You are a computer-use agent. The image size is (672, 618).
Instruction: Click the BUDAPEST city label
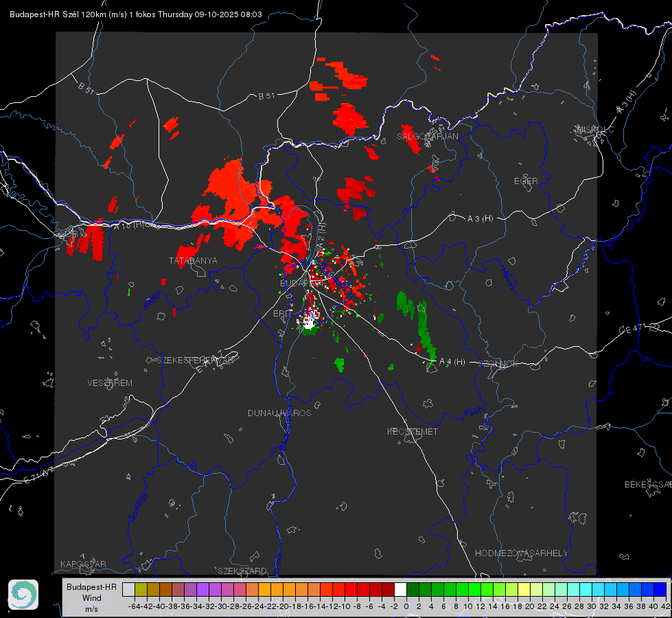[303, 284]
